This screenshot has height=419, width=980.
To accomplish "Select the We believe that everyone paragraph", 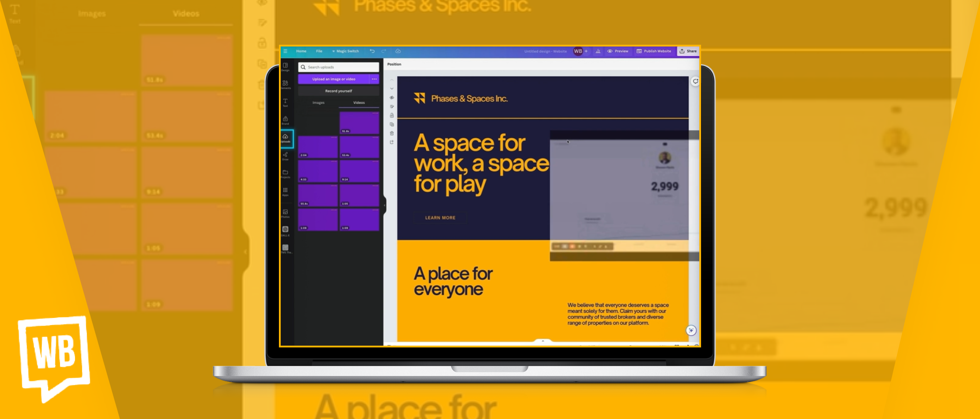I will [618, 314].
